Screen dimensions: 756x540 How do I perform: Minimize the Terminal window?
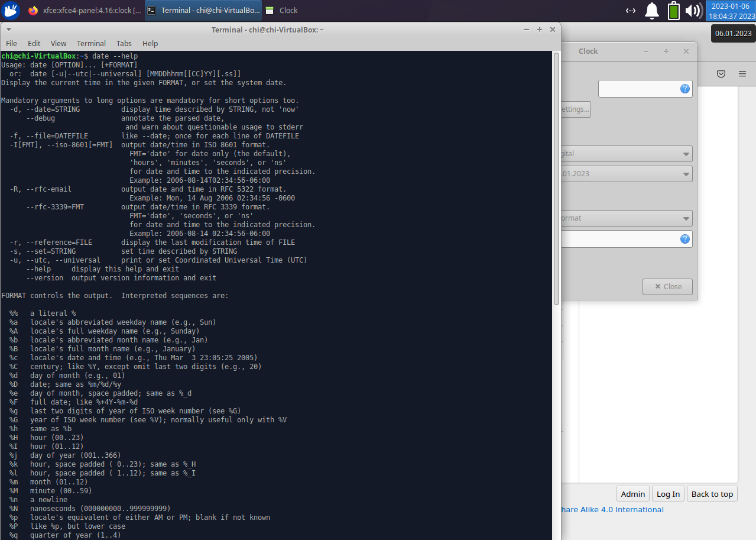click(526, 30)
